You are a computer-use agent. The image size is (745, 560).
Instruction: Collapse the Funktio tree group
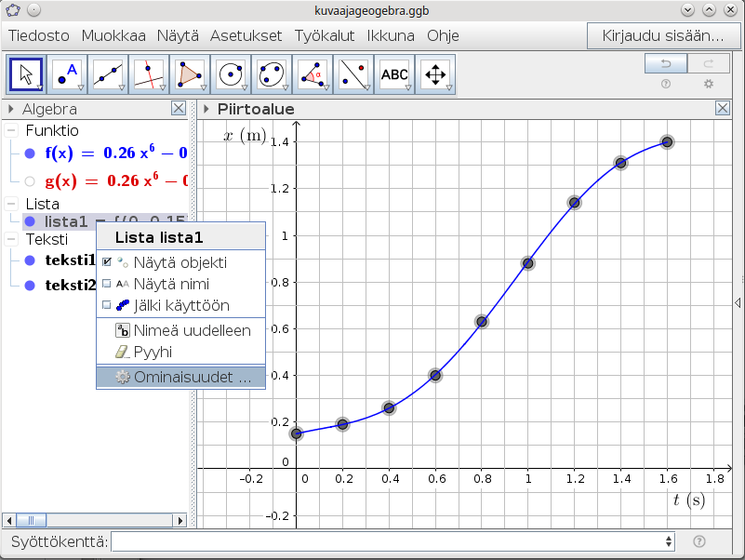click(x=11, y=130)
